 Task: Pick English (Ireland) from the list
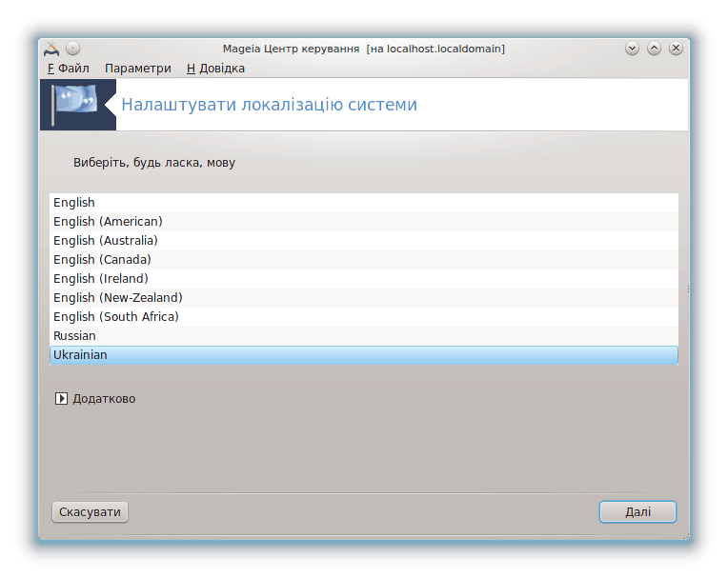[x=364, y=279]
